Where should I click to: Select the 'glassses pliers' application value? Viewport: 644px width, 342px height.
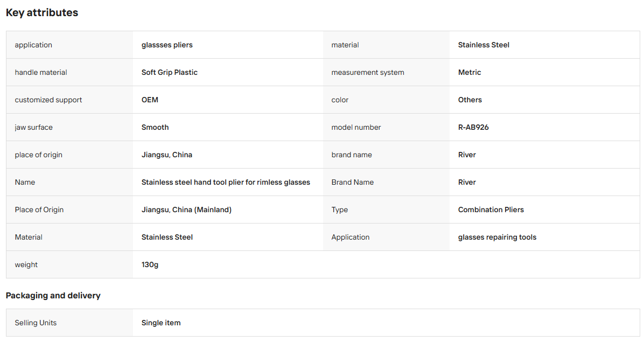click(167, 45)
